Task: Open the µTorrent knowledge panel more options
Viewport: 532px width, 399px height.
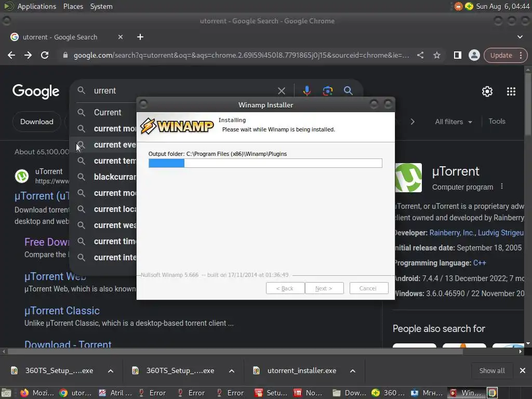Action: 502,187
